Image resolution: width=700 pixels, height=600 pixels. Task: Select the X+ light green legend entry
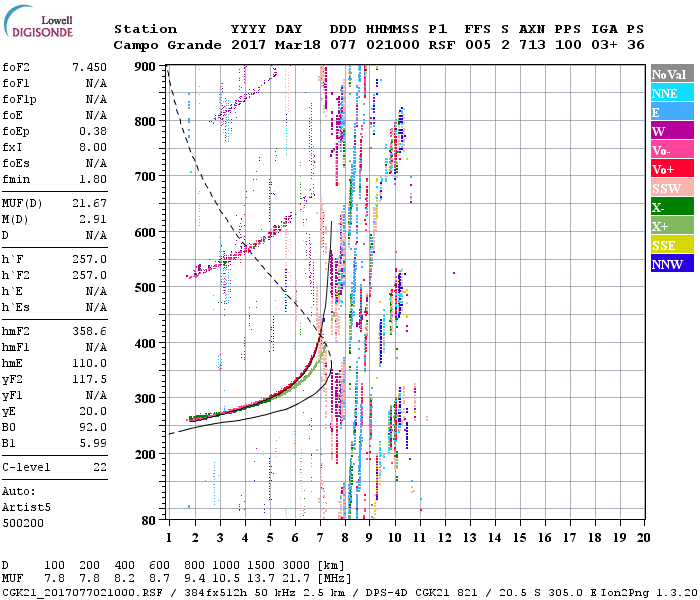click(670, 226)
